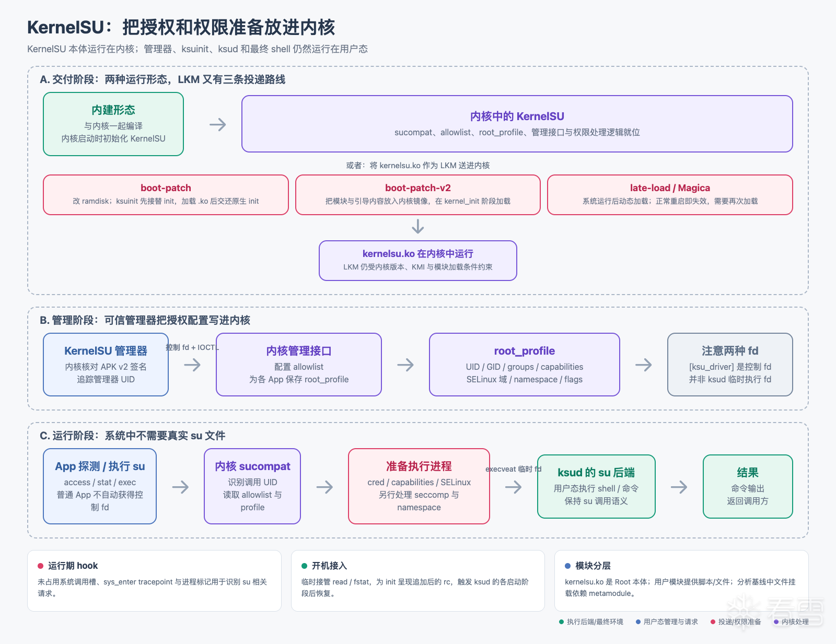Click the late-load description about 动态加载
836x644 pixels.
click(670, 201)
